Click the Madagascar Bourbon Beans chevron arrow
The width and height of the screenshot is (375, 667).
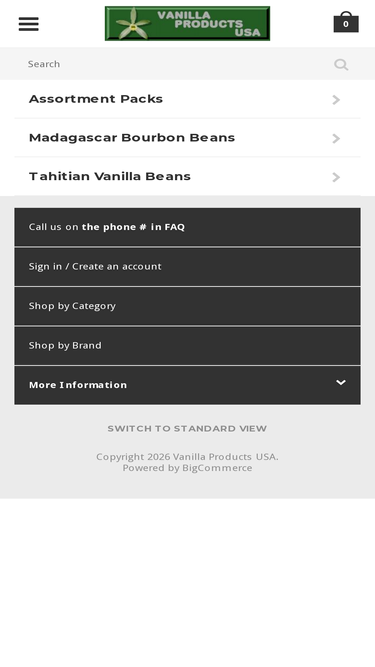coord(336,138)
